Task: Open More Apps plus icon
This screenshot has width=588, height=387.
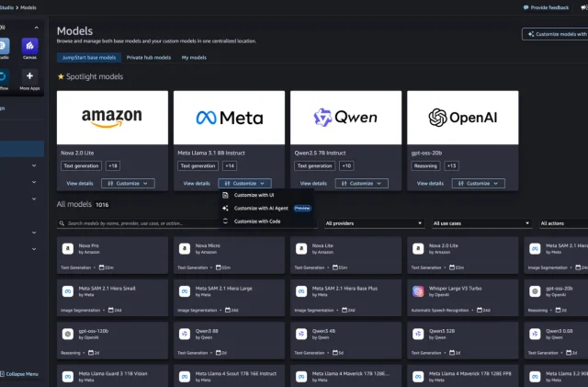Action: pyautogui.click(x=29, y=76)
